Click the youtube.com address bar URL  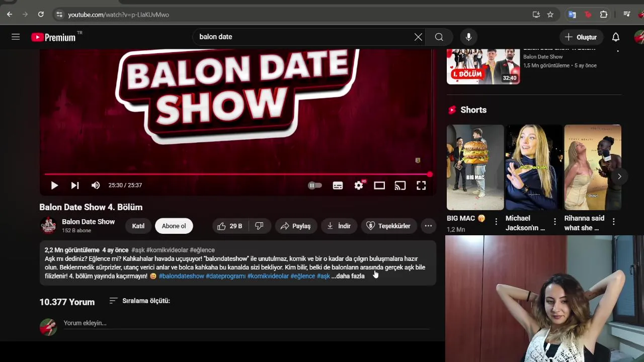click(x=119, y=15)
